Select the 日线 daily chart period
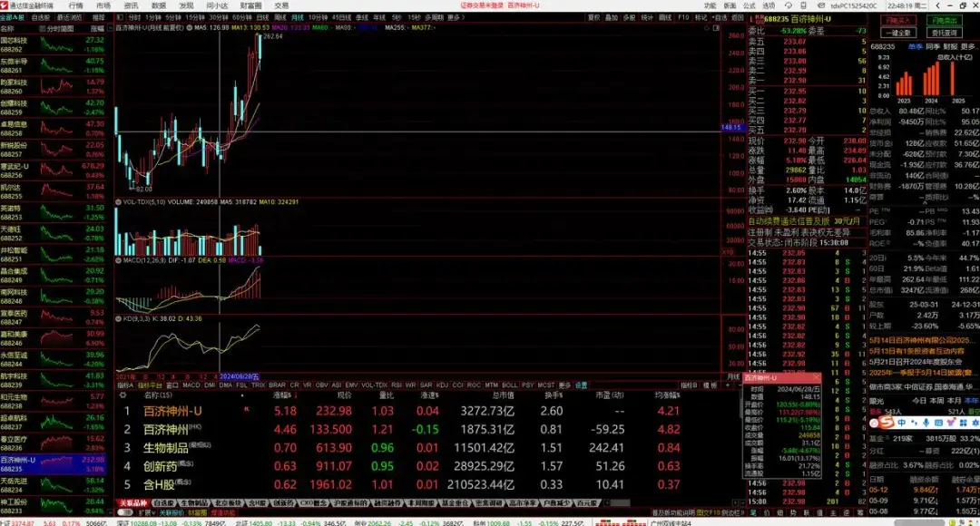 (262, 17)
